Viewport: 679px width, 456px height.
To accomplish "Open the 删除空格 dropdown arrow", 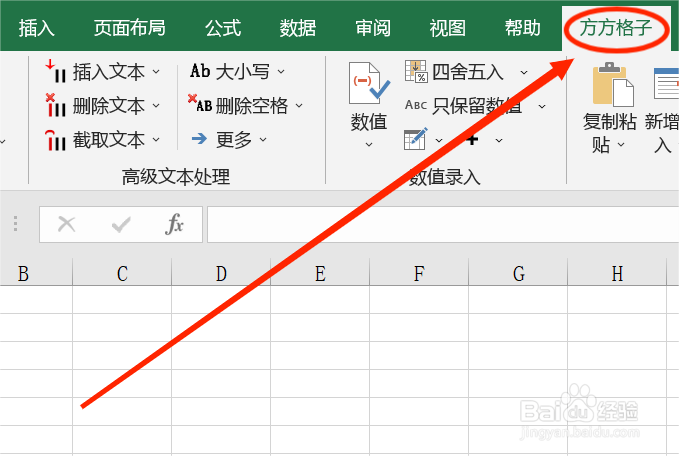I will click(299, 106).
